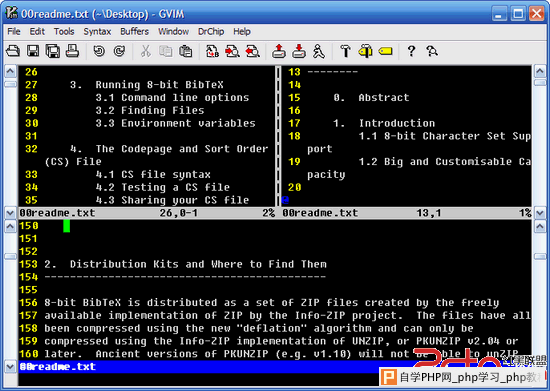This screenshot has width=550, height=391.
Task: Click line '4.1 CS file syntax'
Action: click(153, 174)
